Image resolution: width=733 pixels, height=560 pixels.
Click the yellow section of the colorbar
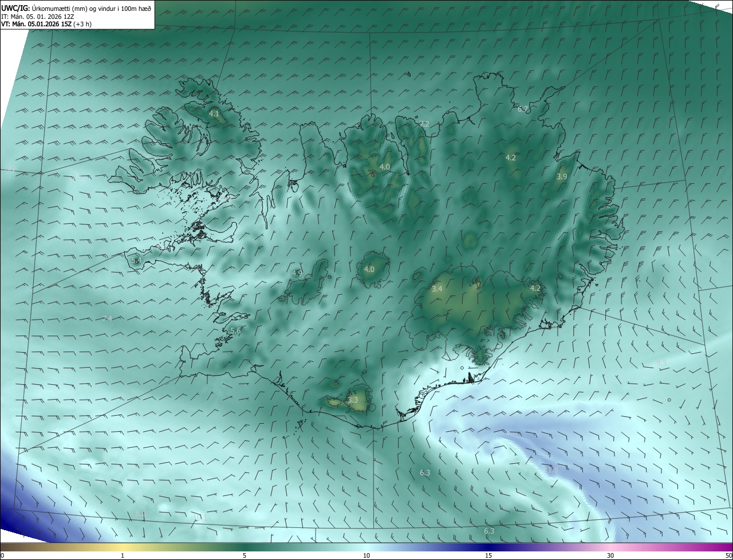click(x=123, y=547)
